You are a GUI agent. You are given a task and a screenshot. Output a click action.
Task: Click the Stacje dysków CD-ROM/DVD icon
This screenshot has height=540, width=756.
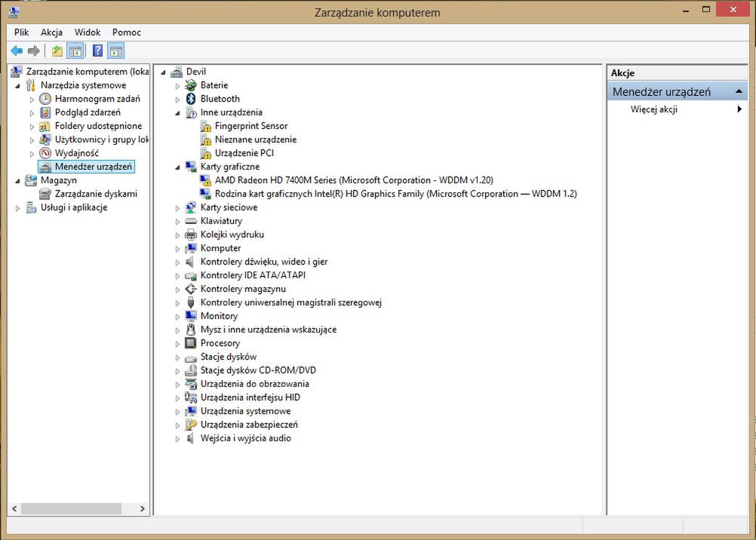[191, 370]
